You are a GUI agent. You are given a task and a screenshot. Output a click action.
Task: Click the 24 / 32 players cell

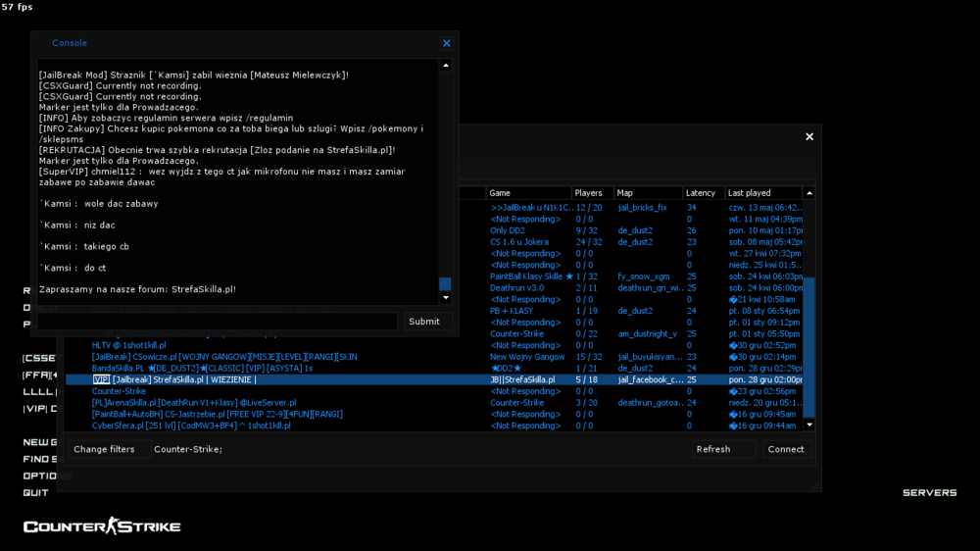pyautogui.click(x=589, y=242)
